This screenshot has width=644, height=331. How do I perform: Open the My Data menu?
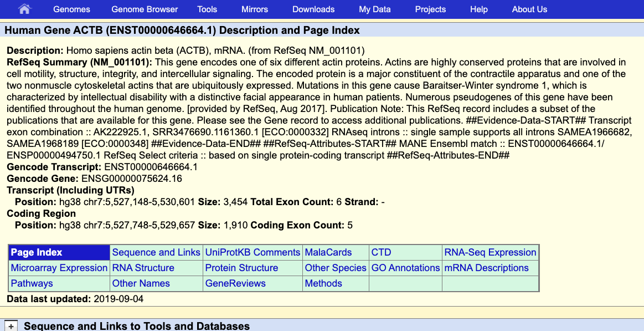coord(374,9)
